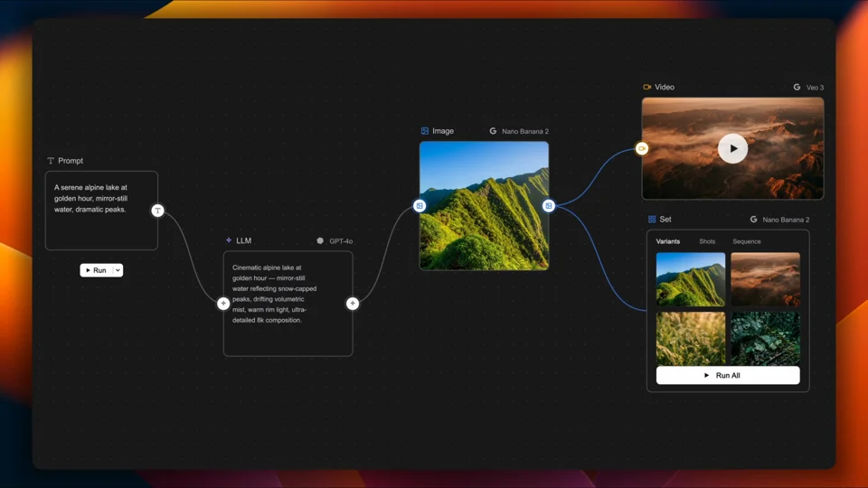Change the Image node Nano Banana 2 model

point(519,131)
